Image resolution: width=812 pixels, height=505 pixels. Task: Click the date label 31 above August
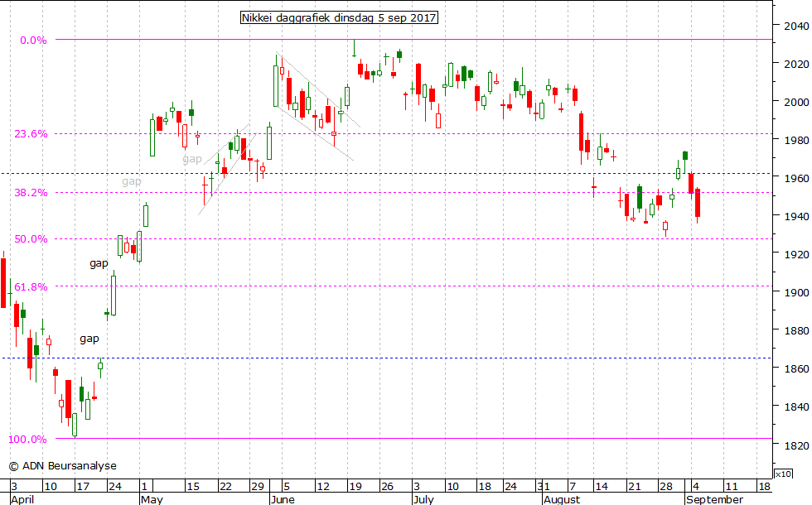coord(544,487)
